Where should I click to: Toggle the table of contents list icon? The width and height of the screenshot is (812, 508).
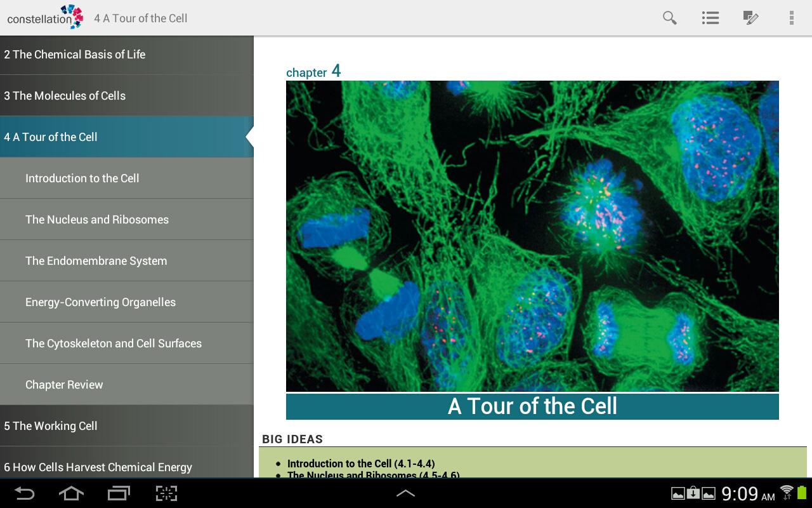coord(710,18)
